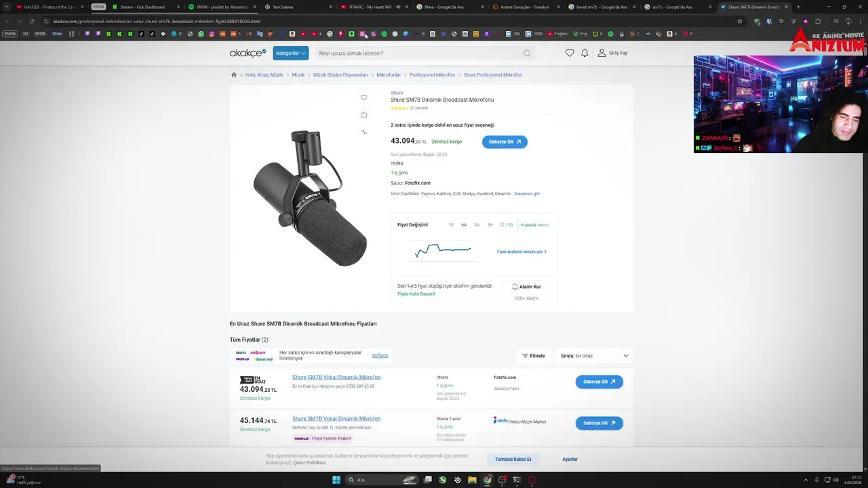
Task: Expand product features with Devamını gör
Action: 527,194
